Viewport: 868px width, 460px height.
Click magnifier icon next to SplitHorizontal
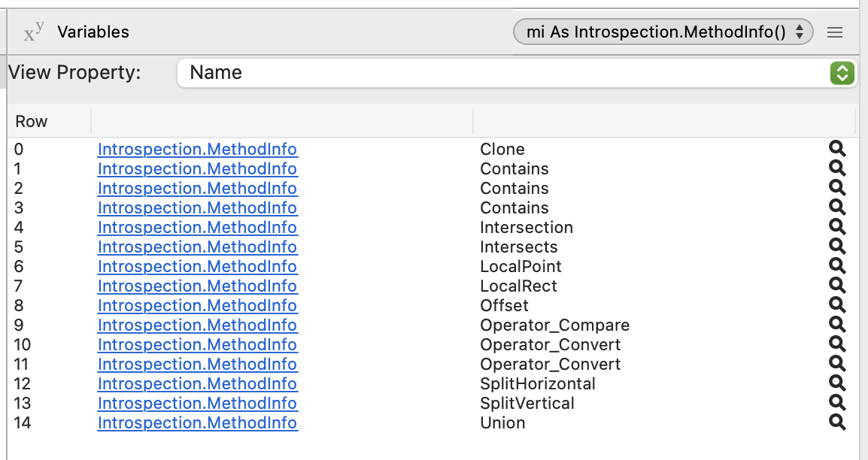(837, 383)
